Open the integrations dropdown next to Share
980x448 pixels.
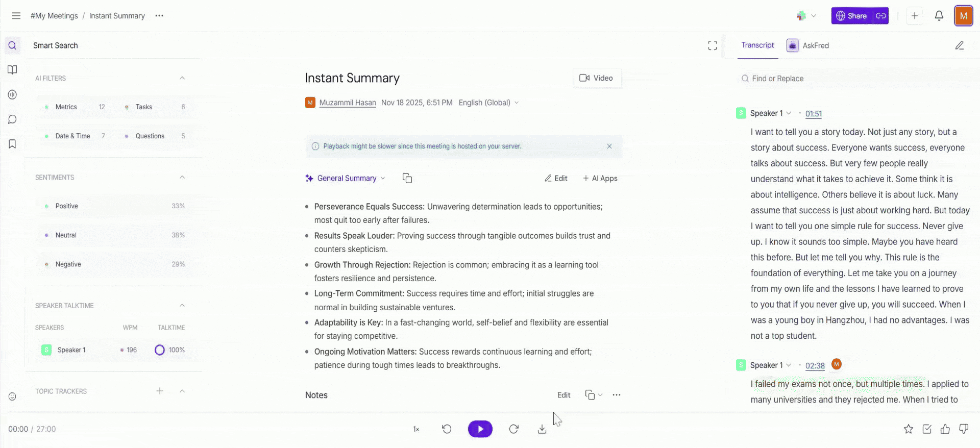pyautogui.click(x=806, y=16)
